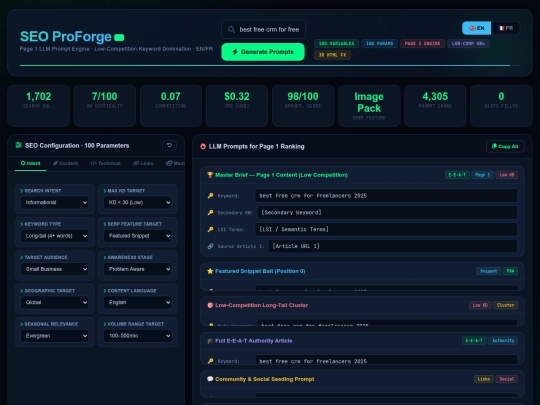Click the key icon next to Secondary KW field
Screen dimensions: 540x405
point(210,212)
